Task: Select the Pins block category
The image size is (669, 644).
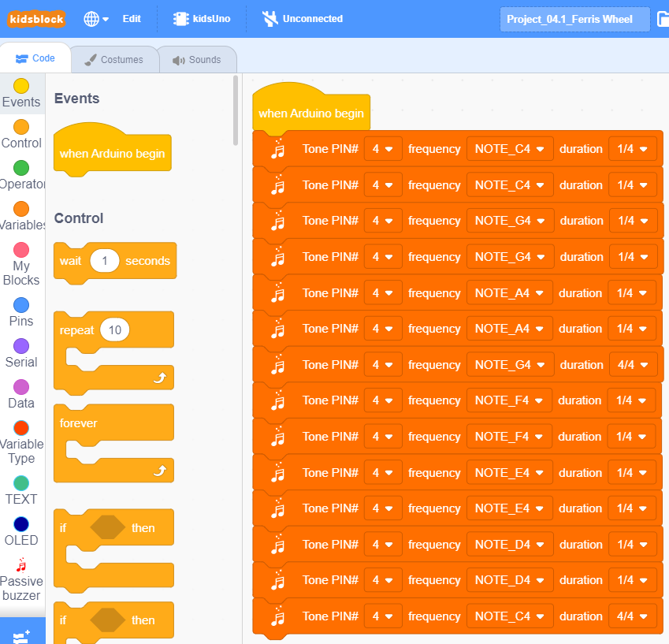Action: 21,312
